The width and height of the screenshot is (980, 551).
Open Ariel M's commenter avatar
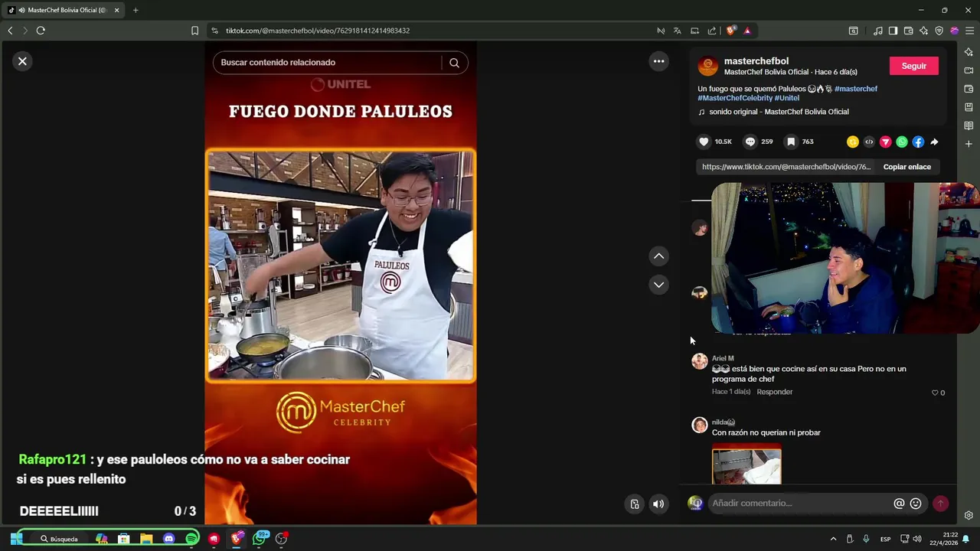click(700, 362)
